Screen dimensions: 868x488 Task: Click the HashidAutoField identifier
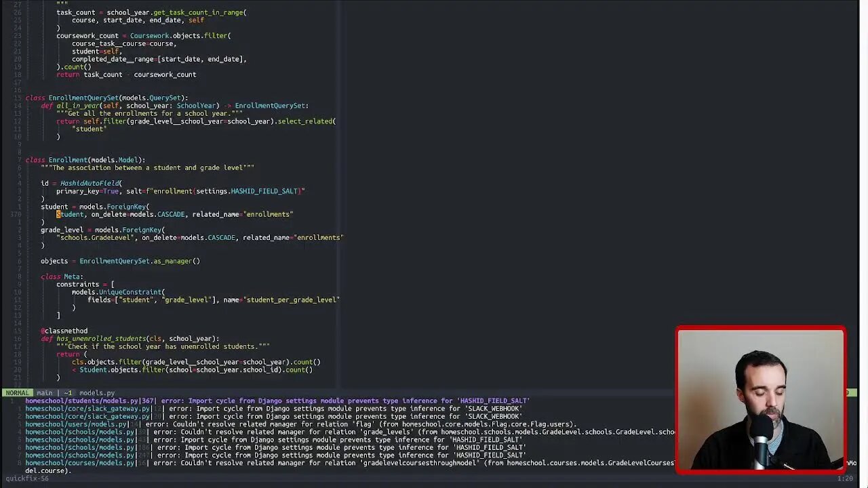89,183
